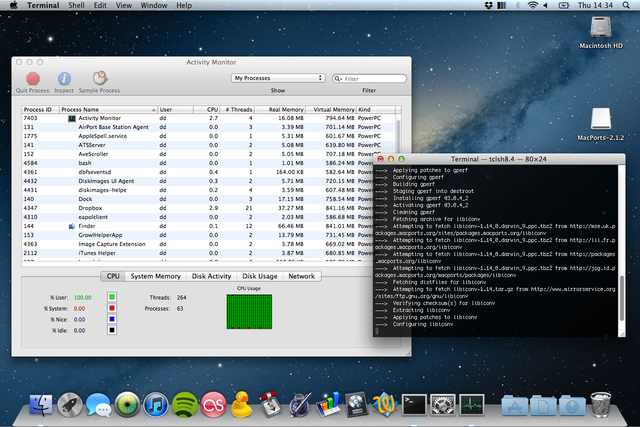
Task: Sort by the Virtual Memory column header
Action: (331, 109)
